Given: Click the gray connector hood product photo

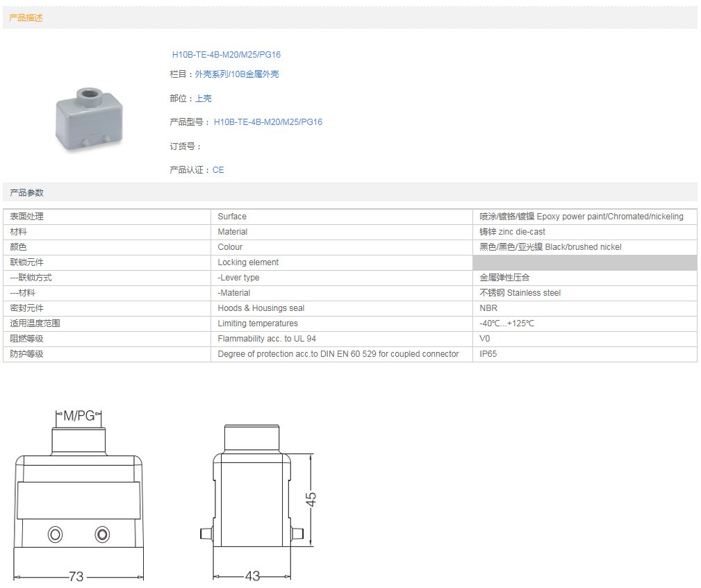Looking at the screenshot, I should pyautogui.click(x=89, y=118).
